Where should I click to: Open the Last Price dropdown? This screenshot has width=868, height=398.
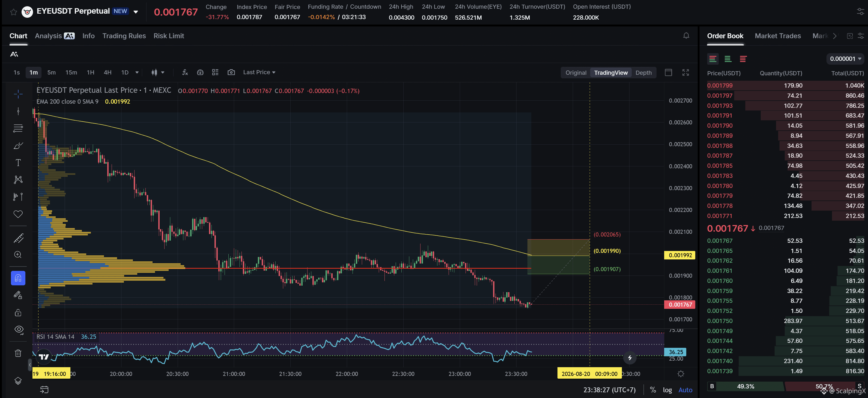point(259,72)
